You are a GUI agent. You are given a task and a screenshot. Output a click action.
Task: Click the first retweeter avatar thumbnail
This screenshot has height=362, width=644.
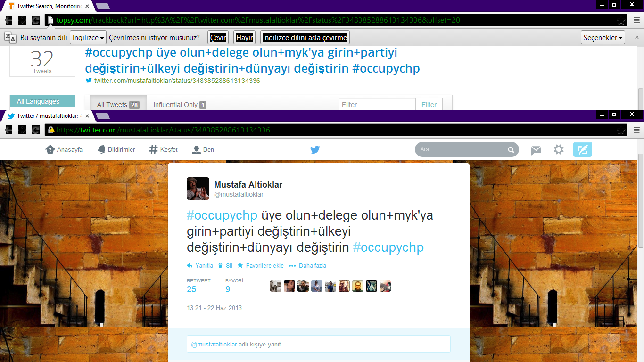pyautogui.click(x=276, y=286)
